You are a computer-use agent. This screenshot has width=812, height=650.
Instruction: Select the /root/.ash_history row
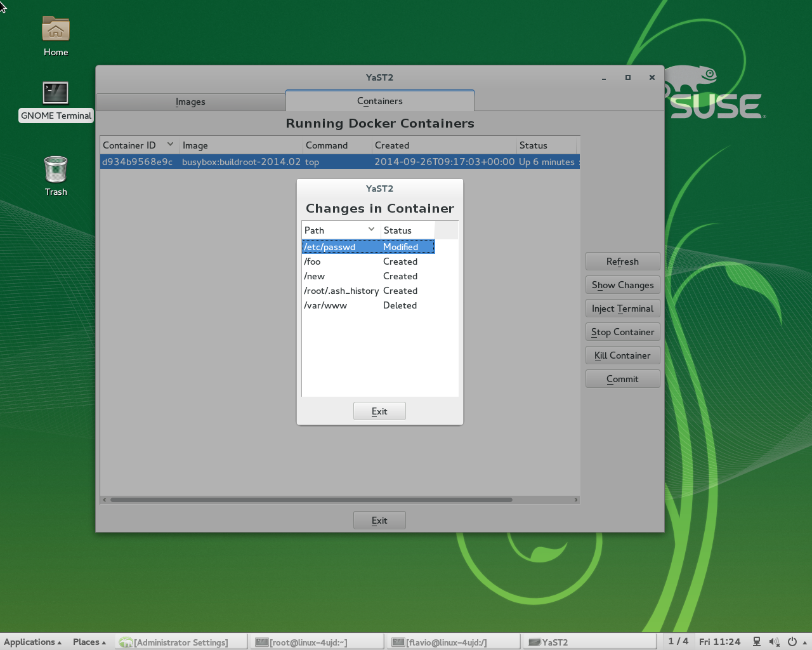(368, 291)
